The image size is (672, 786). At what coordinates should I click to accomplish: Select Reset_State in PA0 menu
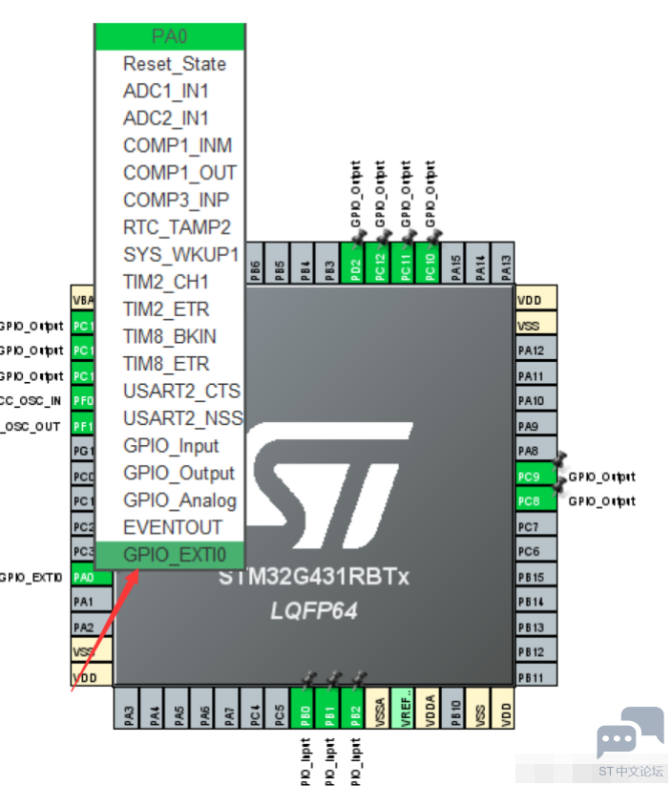[x=170, y=64]
